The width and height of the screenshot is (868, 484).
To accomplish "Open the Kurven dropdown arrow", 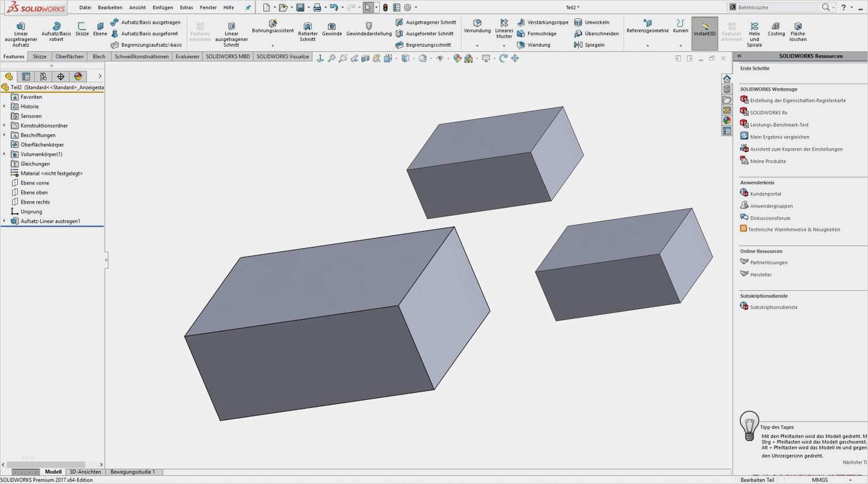I will (680, 46).
